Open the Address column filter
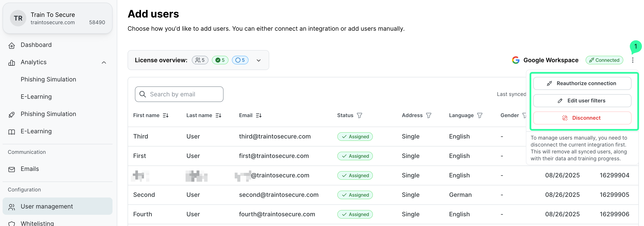Viewport: 644px width, 226px height. [x=428, y=116]
